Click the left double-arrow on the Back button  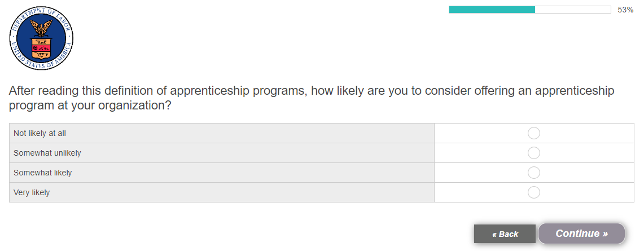pos(494,234)
